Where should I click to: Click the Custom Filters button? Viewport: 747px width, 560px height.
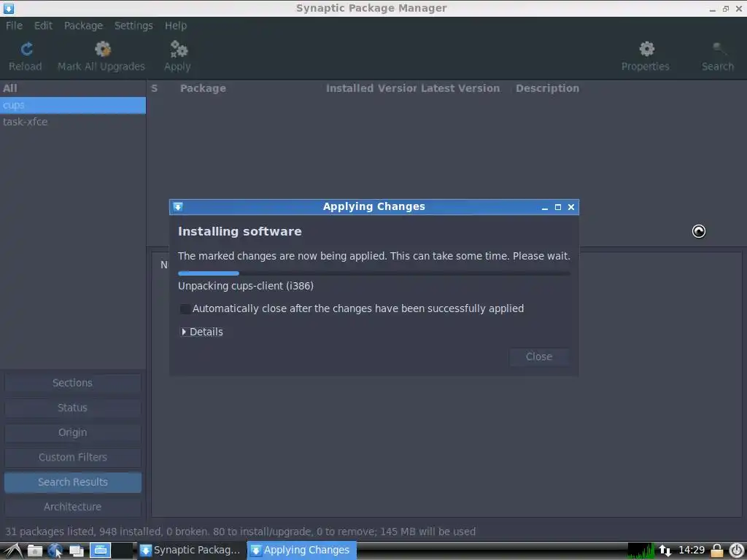[73, 457]
